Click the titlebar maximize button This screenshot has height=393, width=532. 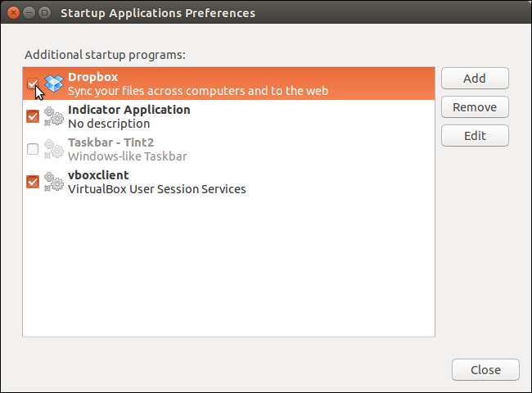(x=44, y=12)
